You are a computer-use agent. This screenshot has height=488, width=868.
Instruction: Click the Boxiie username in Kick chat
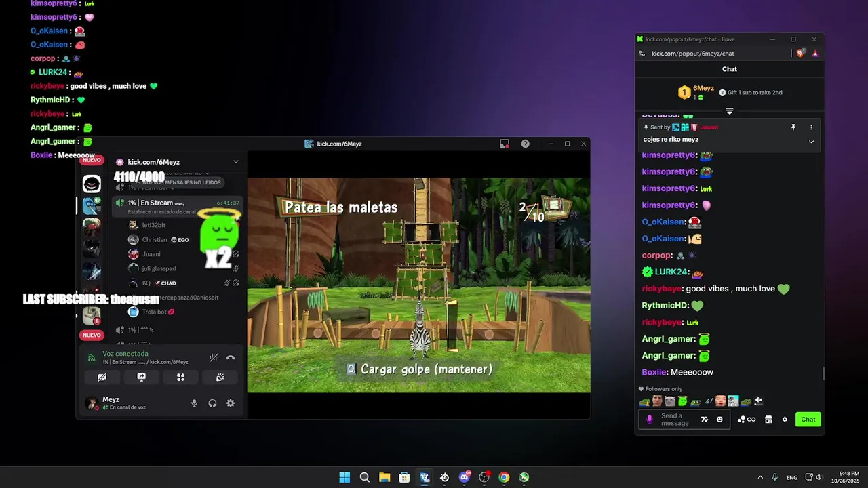[654, 372]
